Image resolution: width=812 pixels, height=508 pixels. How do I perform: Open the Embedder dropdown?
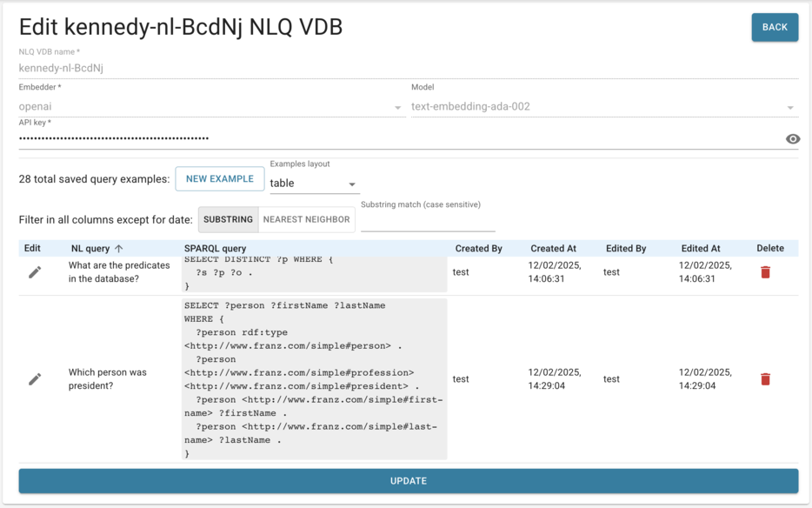[x=209, y=106]
